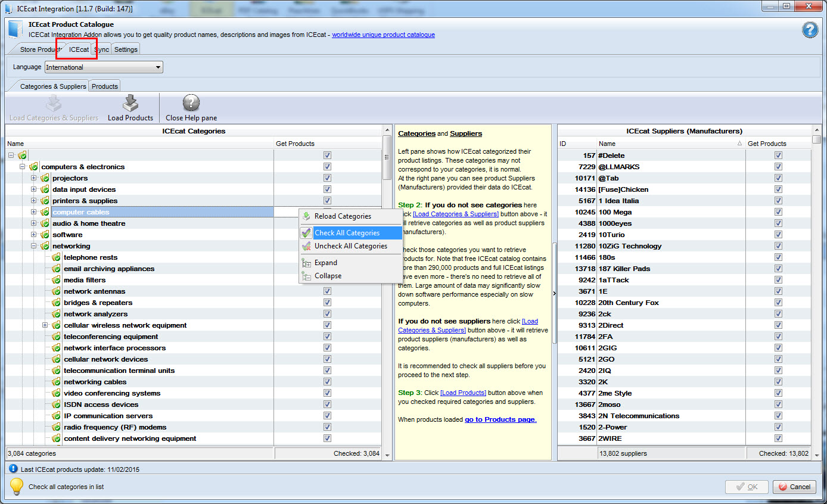Expand the printers & supplies node

[x=34, y=201]
